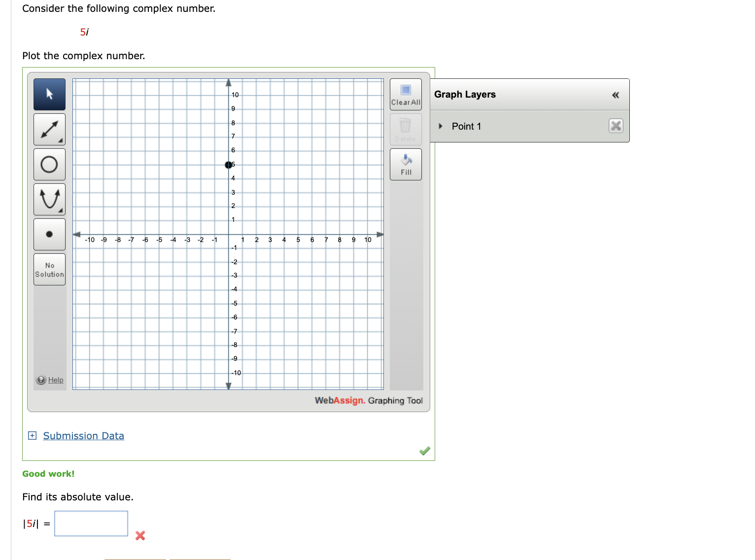Select the Point 1 layer entry
Image resolution: width=755 pixels, height=560 pixels.
[466, 126]
